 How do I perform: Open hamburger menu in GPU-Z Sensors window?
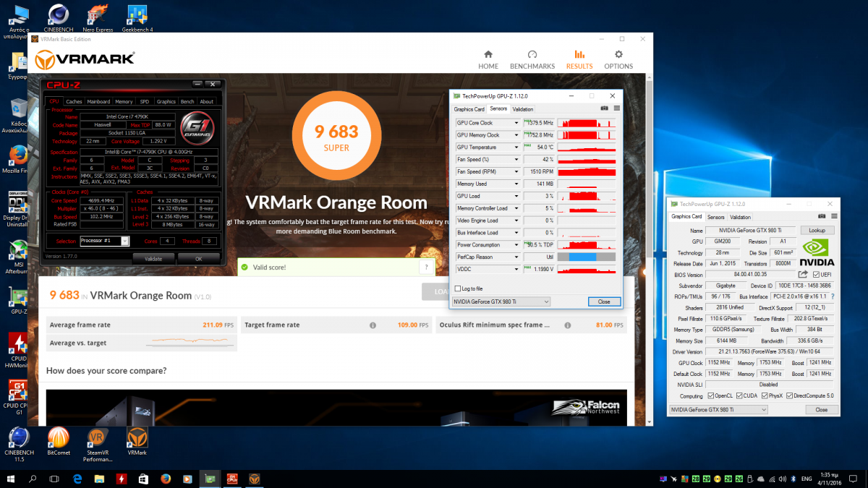point(616,108)
